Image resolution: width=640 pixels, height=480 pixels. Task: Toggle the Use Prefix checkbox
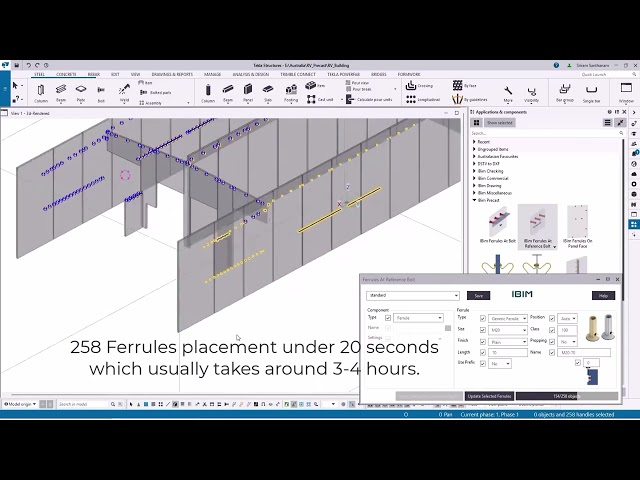coord(483,363)
